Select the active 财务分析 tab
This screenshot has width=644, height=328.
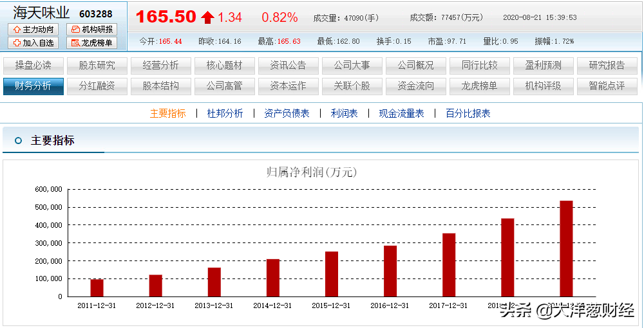(x=33, y=86)
